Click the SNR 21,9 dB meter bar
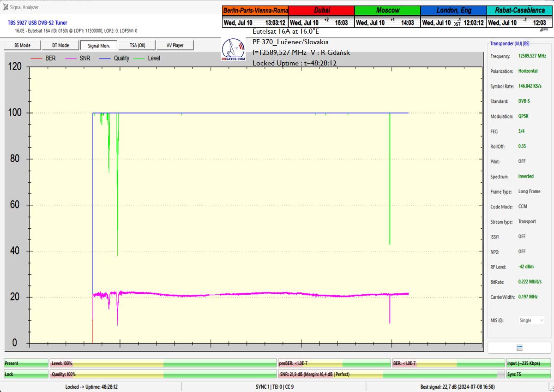This screenshot has width=554, height=392. click(x=391, y=374)
